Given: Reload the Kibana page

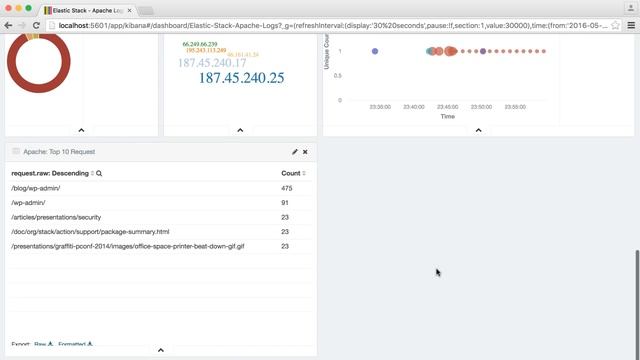Looking at the screenshot, I should coord(36,25).
